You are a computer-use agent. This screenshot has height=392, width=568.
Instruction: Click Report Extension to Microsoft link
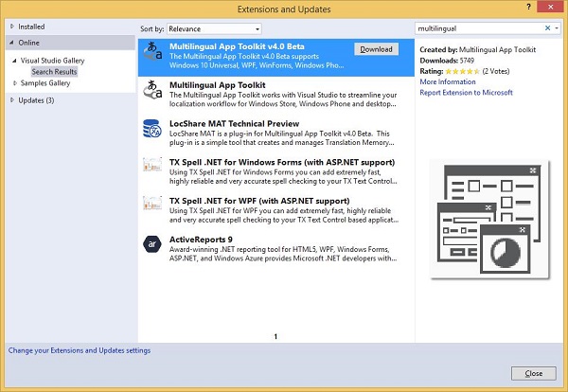tap(466, 93)
